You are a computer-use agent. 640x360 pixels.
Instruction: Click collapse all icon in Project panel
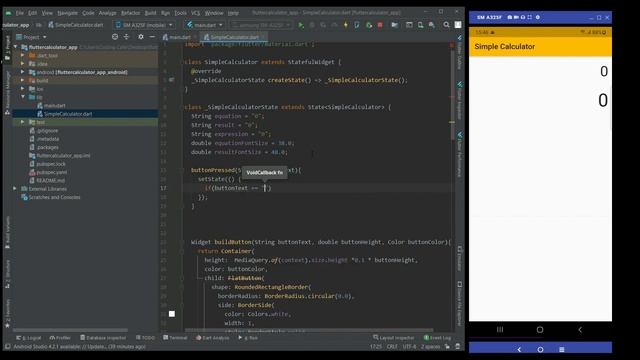126,37
